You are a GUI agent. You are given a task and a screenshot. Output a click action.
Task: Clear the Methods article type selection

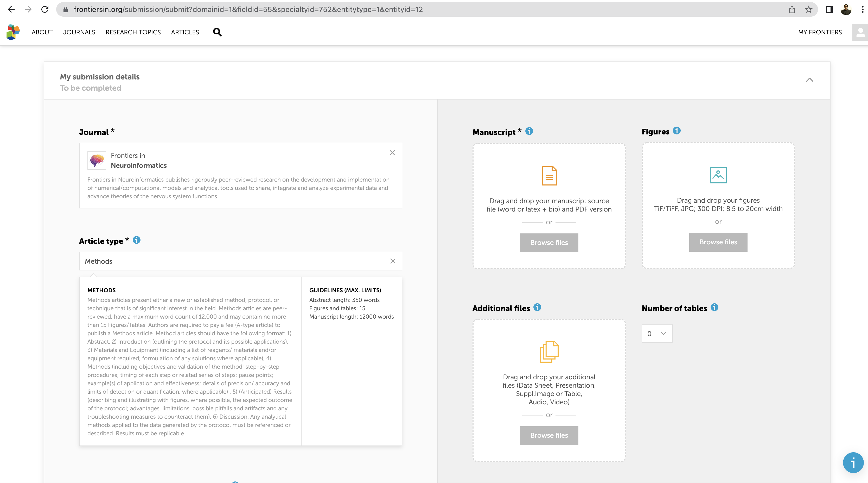click(393, 261)
